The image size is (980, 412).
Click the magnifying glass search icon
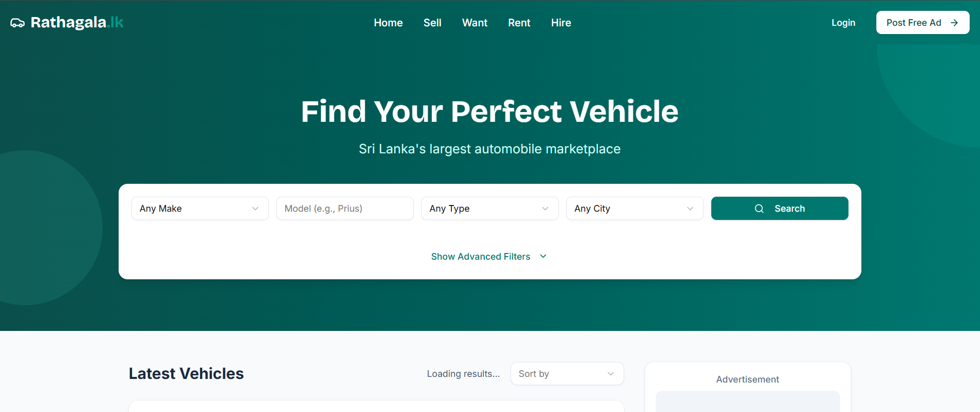click(x=759, y=209)
